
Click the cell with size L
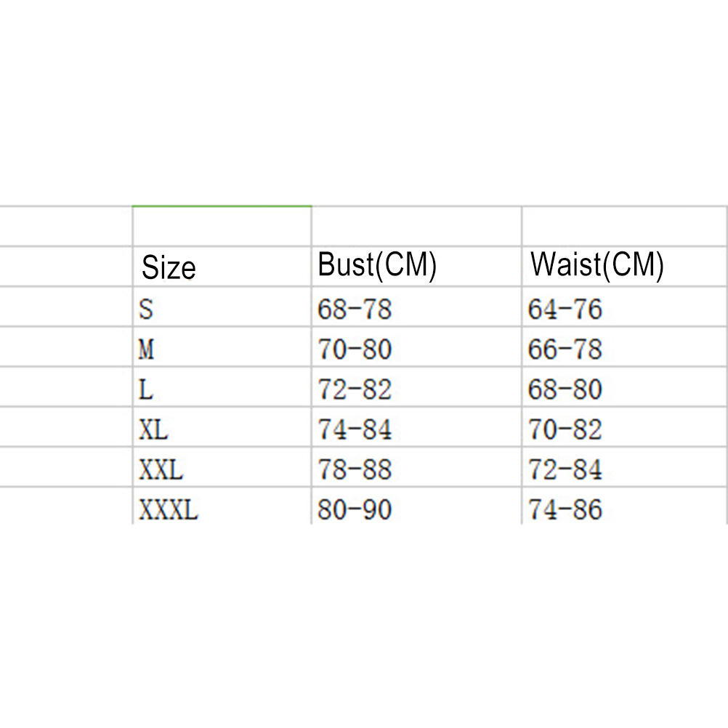[x=147, y=390]
